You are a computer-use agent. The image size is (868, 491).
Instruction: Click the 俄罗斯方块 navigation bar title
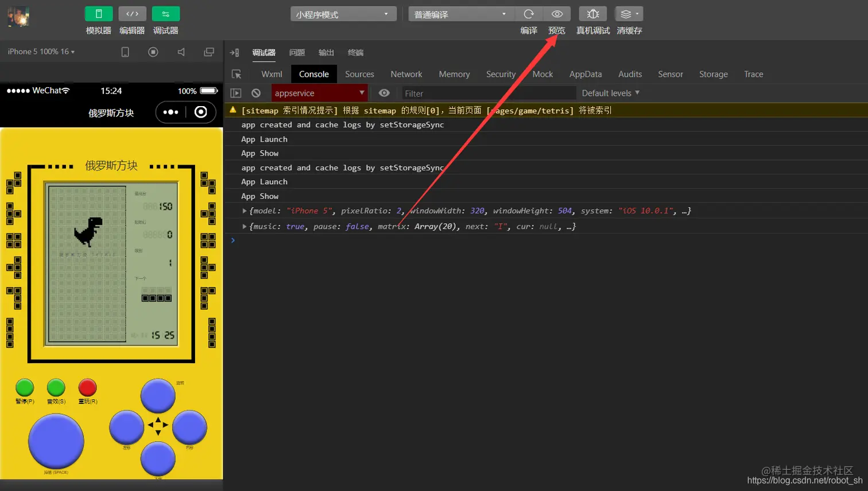pos(111,113)
